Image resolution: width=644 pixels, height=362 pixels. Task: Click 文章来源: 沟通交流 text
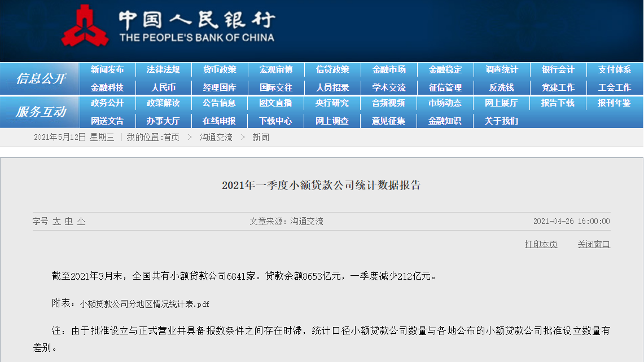[x=286, y=222]
